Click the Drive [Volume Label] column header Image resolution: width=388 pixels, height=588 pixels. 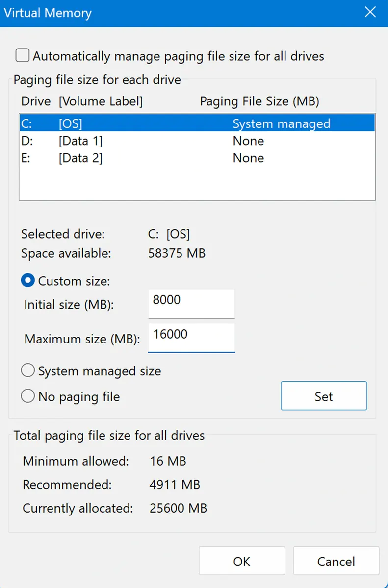point(82,101)
